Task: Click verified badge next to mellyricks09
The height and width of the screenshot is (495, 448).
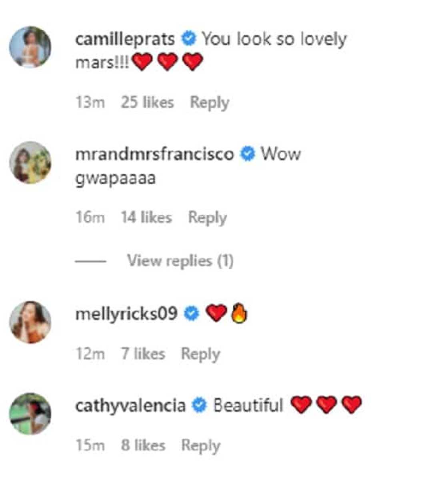Action: point(191,313)
